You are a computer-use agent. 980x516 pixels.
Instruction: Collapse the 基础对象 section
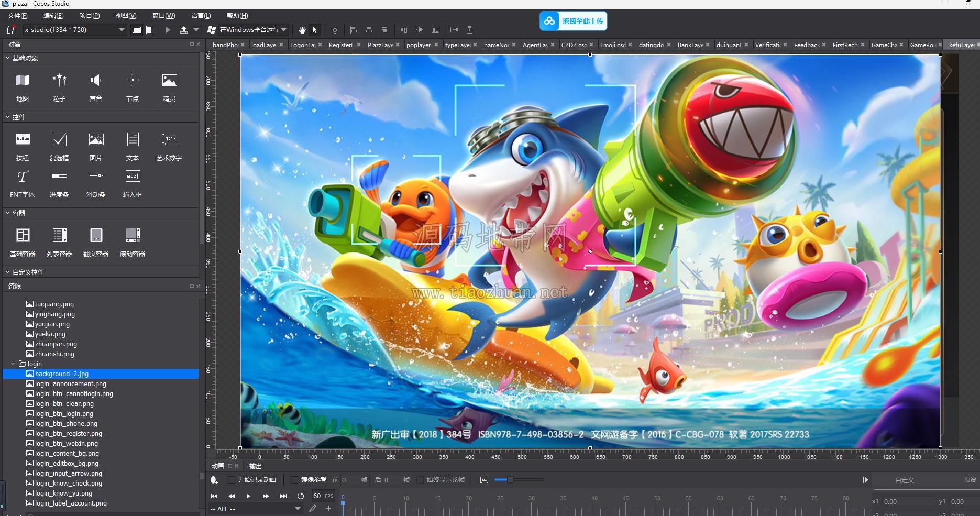8,58
